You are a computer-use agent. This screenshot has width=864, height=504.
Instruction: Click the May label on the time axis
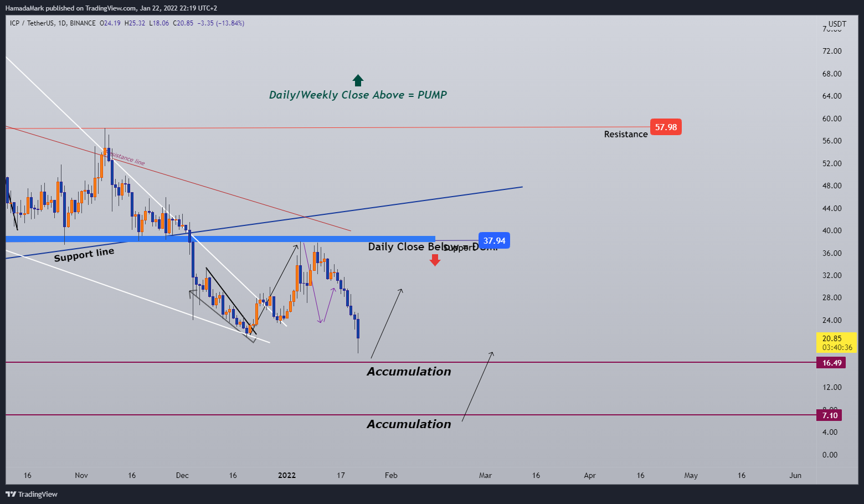tap(691, 475)
